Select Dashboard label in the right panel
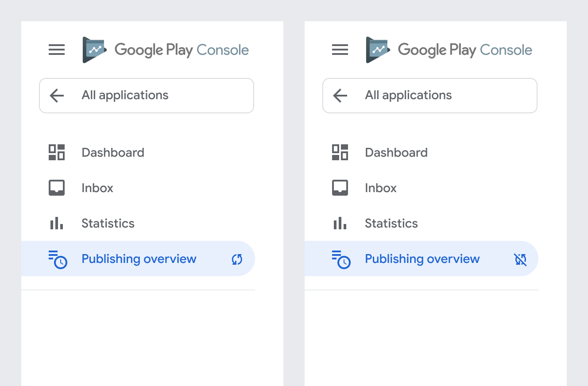Viewport: 588px width, 386px height. (396, 153)
